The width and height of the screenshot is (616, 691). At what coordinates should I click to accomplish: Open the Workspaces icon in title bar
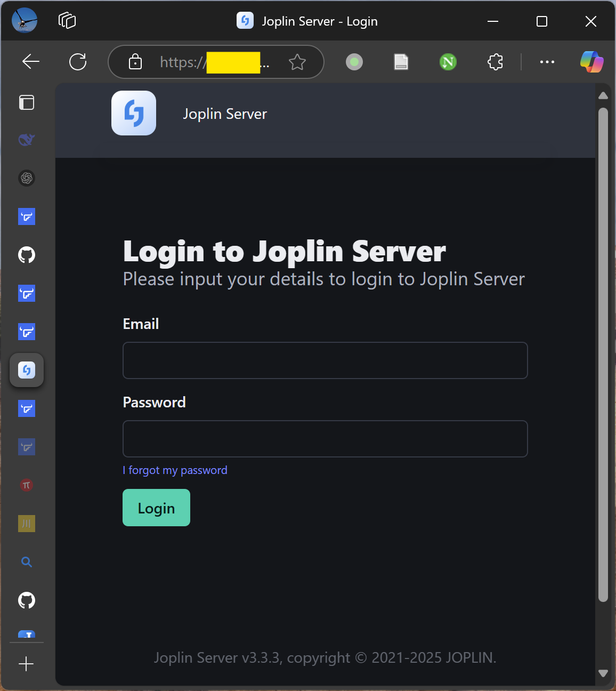pos(67,21)
